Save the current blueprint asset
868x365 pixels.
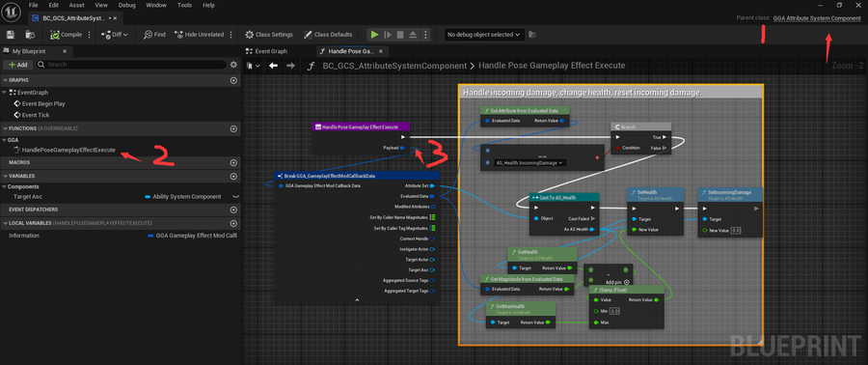point(10,35)
